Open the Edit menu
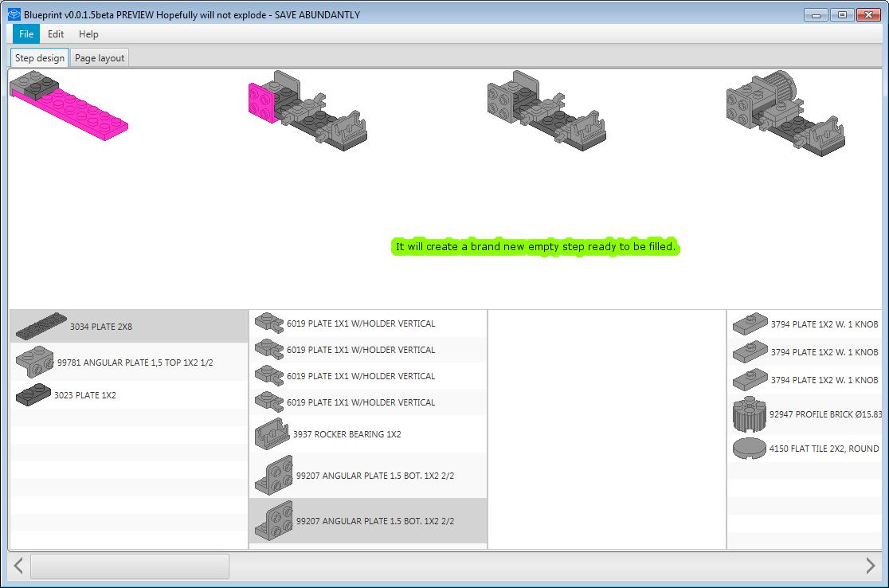The height and width of the screenshot is (588, 889). 56,34
